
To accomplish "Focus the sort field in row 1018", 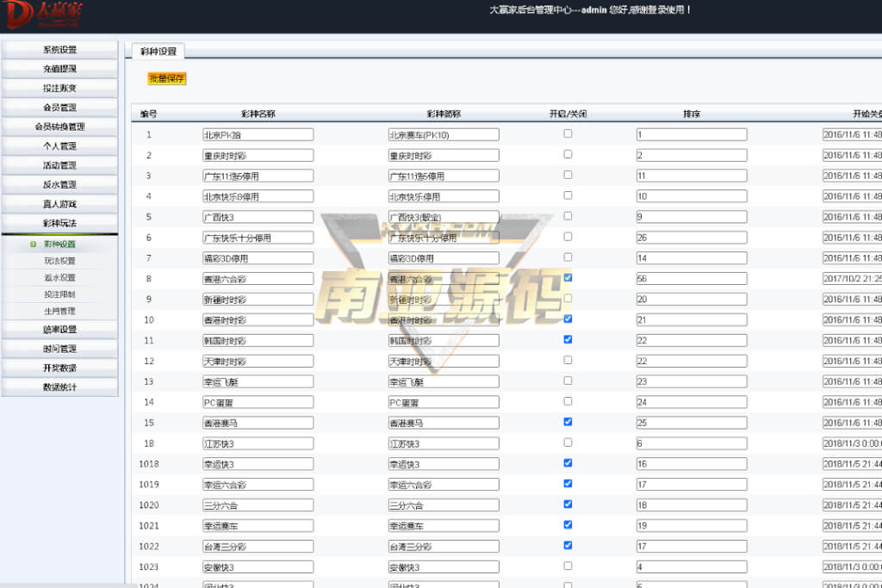I will 692,464.
